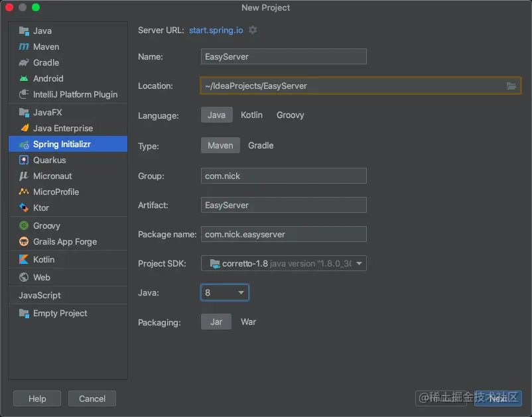Click the Next button
The height and width of the screenshot is (417, 532).
click(498, 398)
